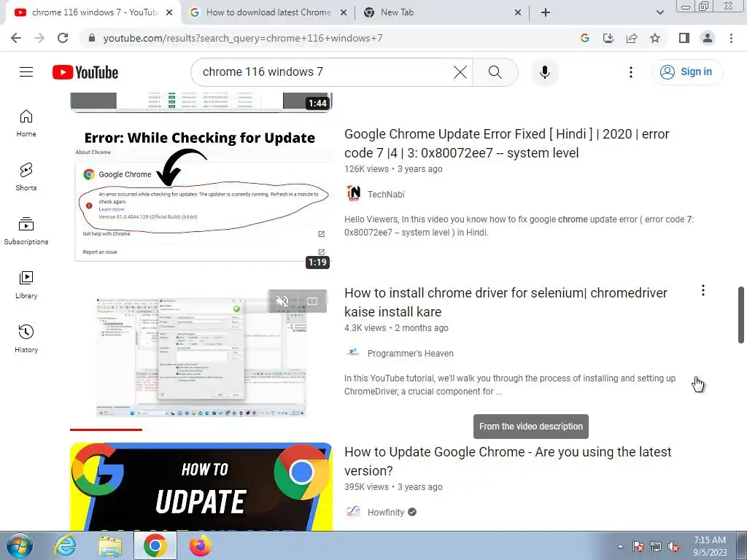The height and width of the screenshot is (560, 747).
Task: Click the Action Center flag tray icon
Action: click(638, 547)
